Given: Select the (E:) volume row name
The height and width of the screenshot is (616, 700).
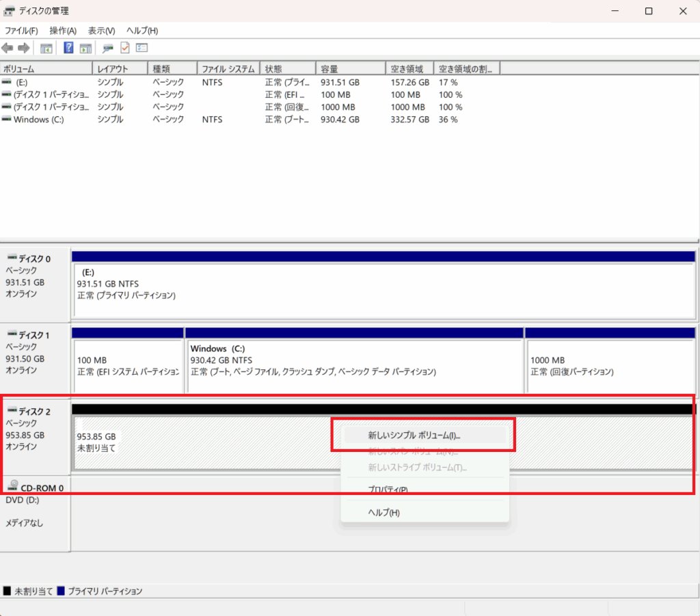Looking at the screenshot, I should pos(22,83).
